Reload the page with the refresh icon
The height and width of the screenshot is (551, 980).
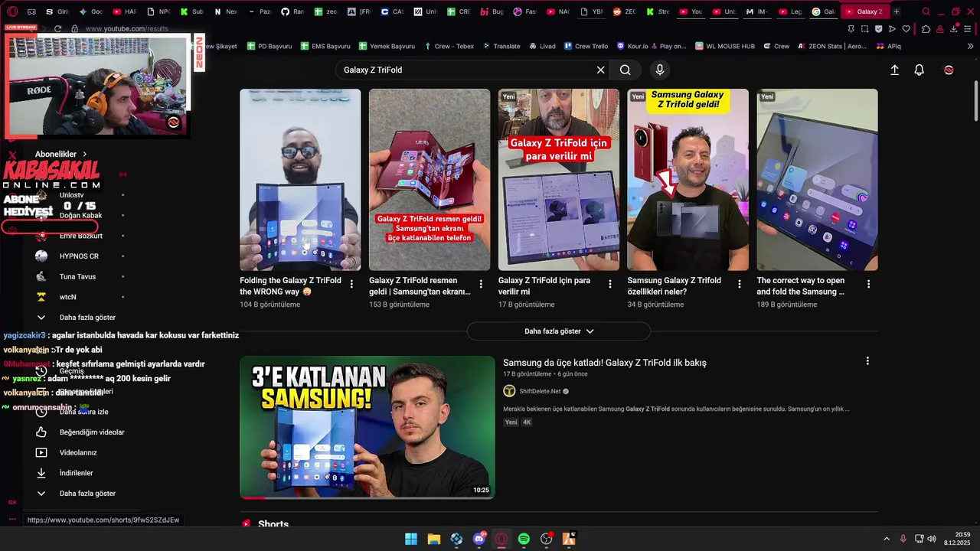57,28
